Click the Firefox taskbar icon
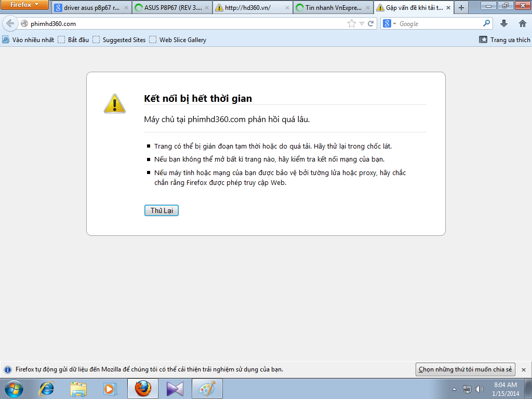The width and height of the screenshot is (532, 399). 143,389
